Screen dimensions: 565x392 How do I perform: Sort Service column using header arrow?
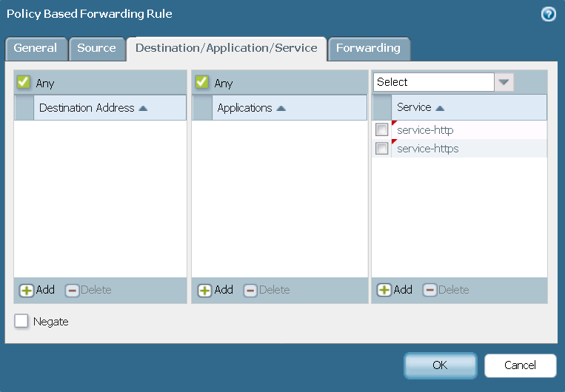click(440, 108)
